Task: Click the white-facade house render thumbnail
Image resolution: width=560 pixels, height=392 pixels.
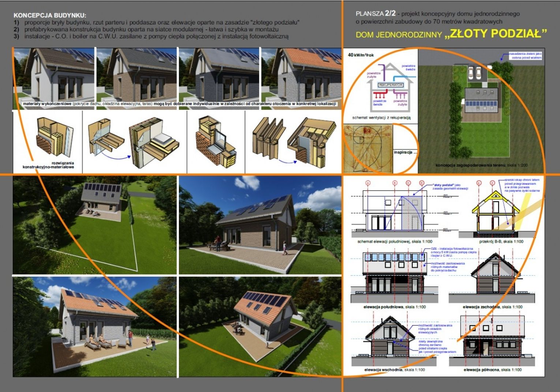Action: click(x=54, y=75)
